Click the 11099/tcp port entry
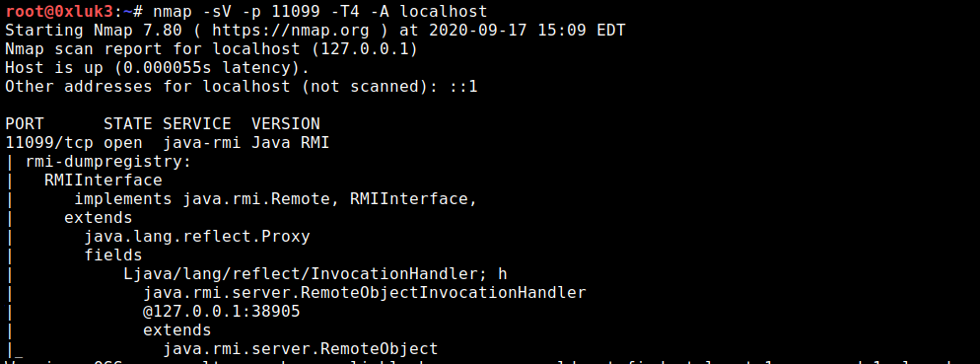980x364 pixels. (48, 143)
